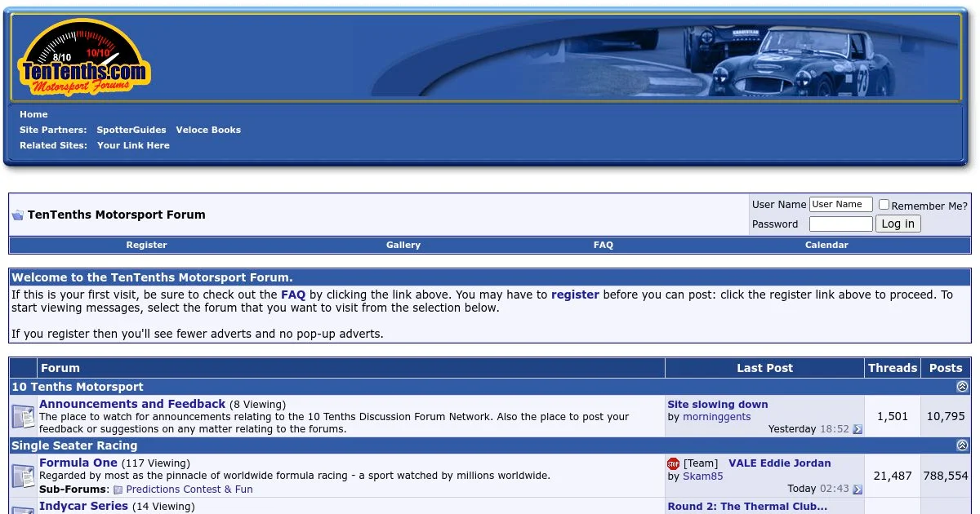Viewport: 980px width, 514px height.
Task: Click the FAQ link in welcome message
Action: [x=293, y=295]
